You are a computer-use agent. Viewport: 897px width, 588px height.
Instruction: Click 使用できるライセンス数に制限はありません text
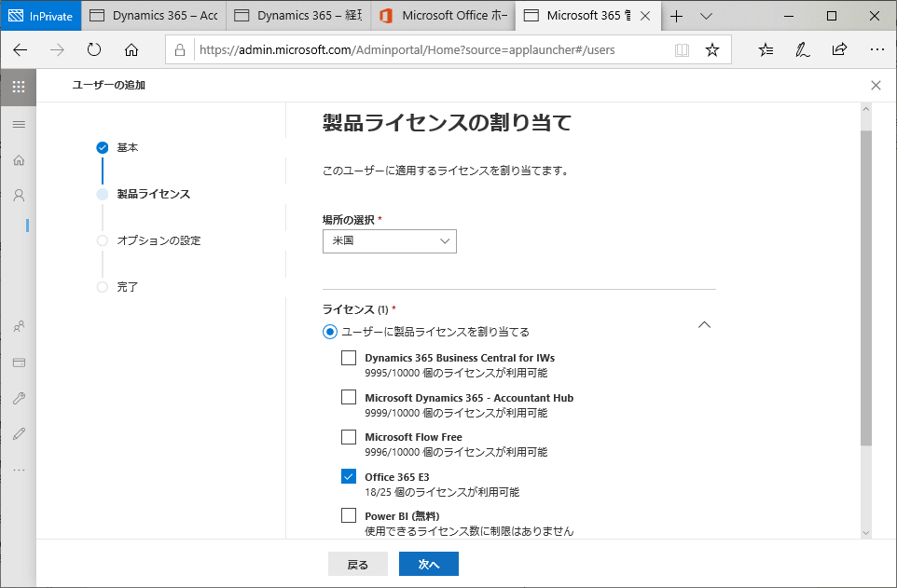tap(469, 531)
